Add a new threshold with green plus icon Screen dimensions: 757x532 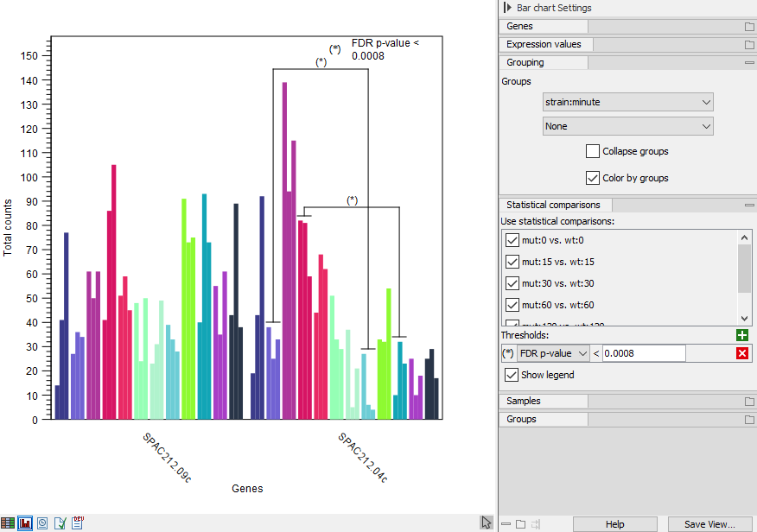pyautogui.click(x=741, y=335)
